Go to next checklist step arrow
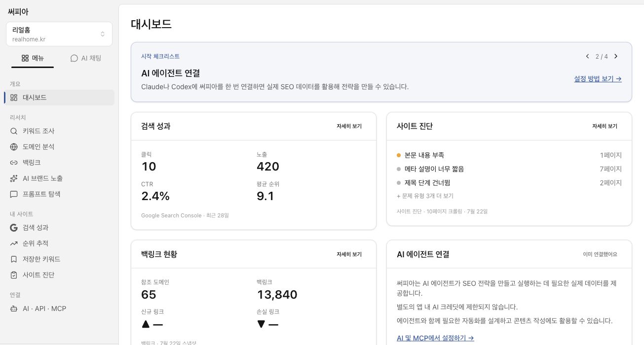The height and width of the screenshot is (345, 644). click(616, 56)
